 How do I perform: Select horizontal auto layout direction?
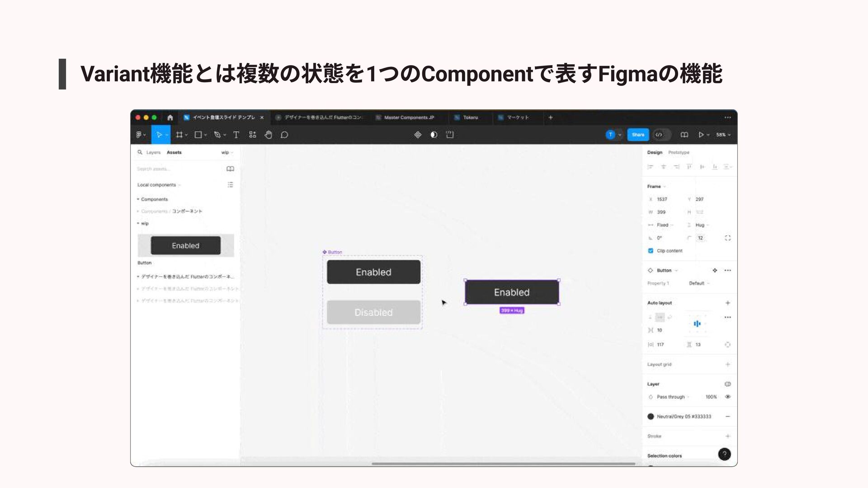[660, 317]
